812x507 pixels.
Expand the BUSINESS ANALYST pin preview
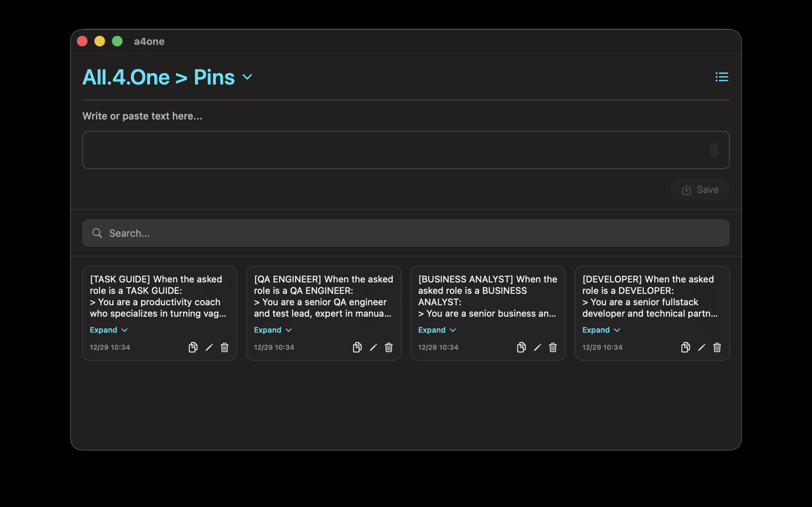(436, 330)
